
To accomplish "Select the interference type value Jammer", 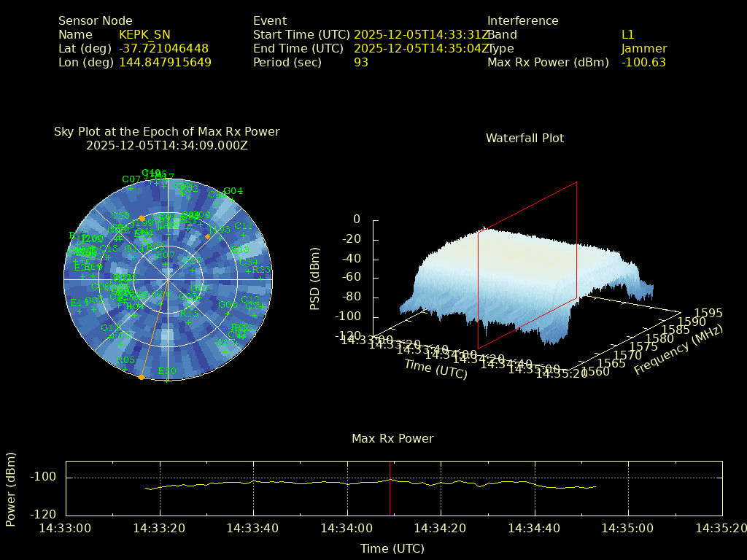I will click(x=643, y=48).
